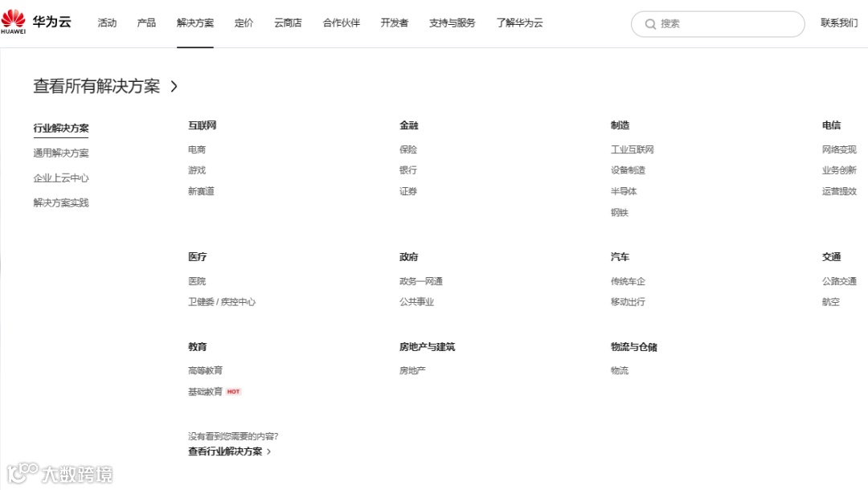Open 网络变现 solution link
The image size is (868, 490).
pos(839,149)
